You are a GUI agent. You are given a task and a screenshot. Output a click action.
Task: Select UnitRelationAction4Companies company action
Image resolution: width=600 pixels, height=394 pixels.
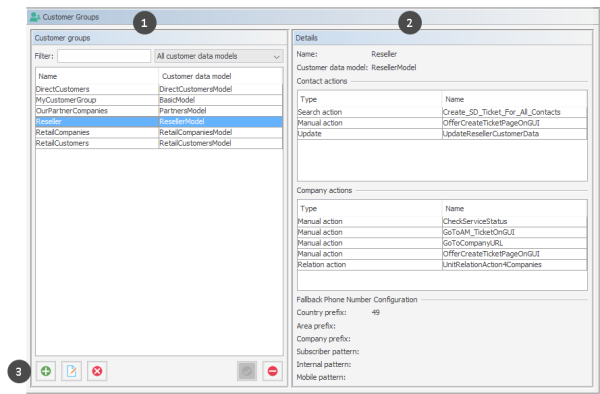click(514, 265)
